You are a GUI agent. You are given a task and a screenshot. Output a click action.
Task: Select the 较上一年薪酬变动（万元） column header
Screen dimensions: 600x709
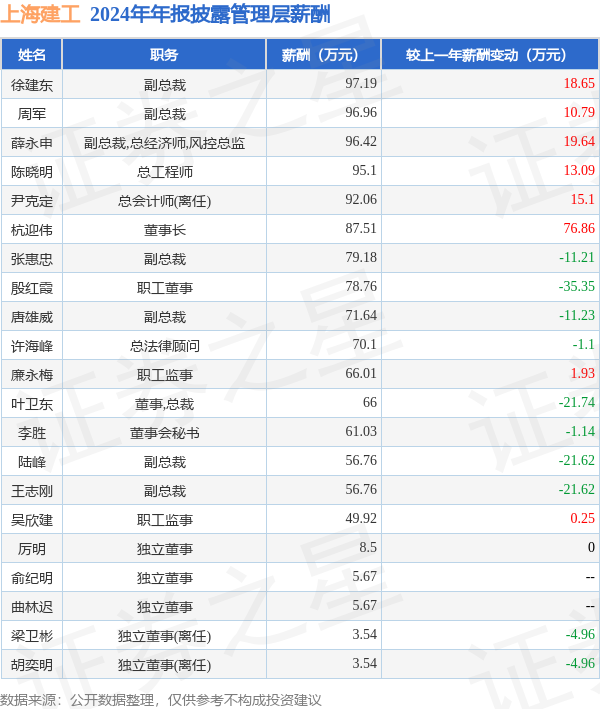(490, 55)
